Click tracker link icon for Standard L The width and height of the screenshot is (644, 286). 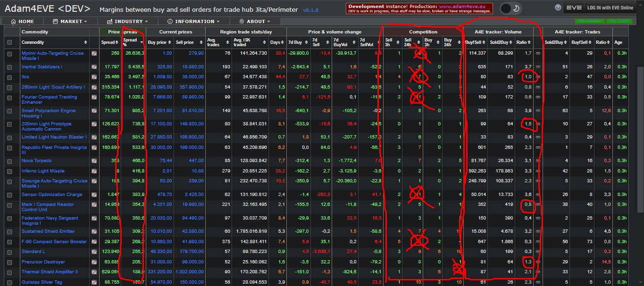coord(538,252)
